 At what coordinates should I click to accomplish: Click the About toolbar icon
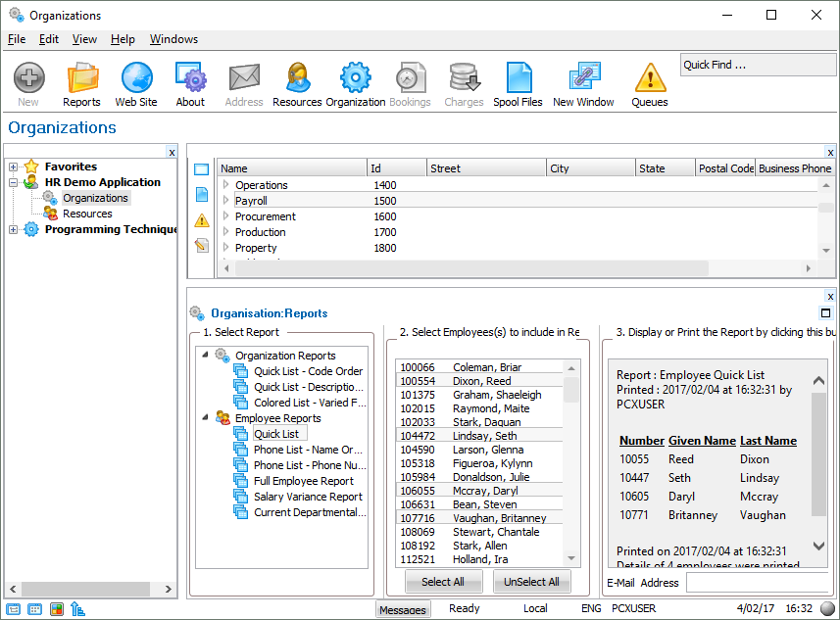(x=190, y=83)
